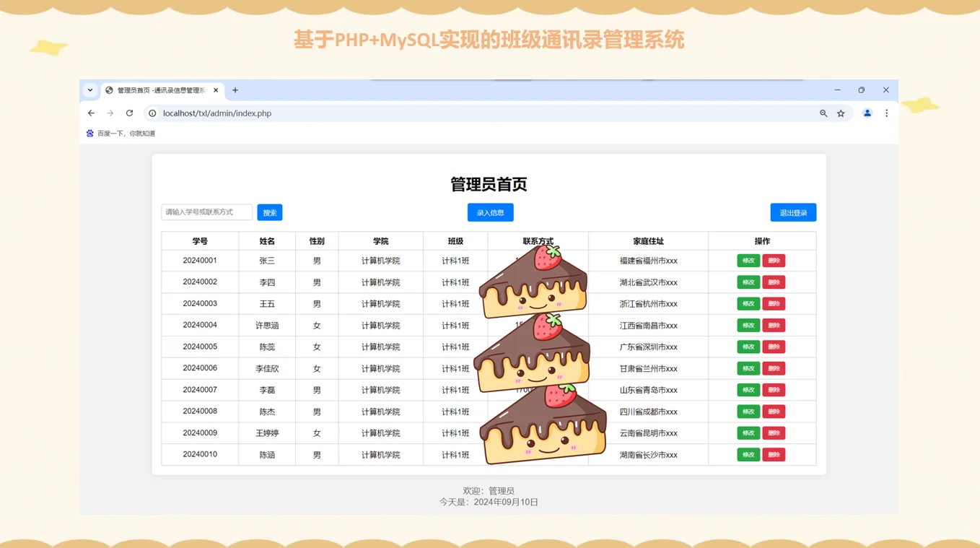Open the browser profile avatar icon
This screenshot has width=980, height=548.
(x=867, y=113)
